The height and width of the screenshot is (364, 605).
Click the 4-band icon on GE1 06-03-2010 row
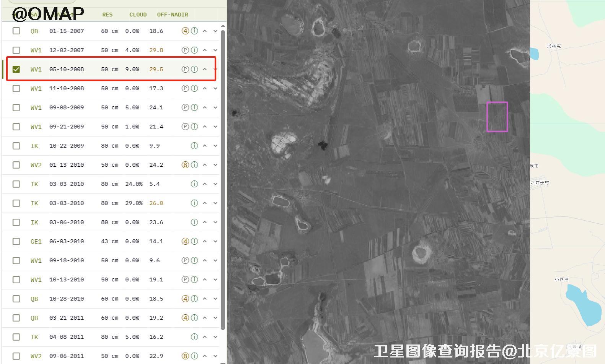185,241
